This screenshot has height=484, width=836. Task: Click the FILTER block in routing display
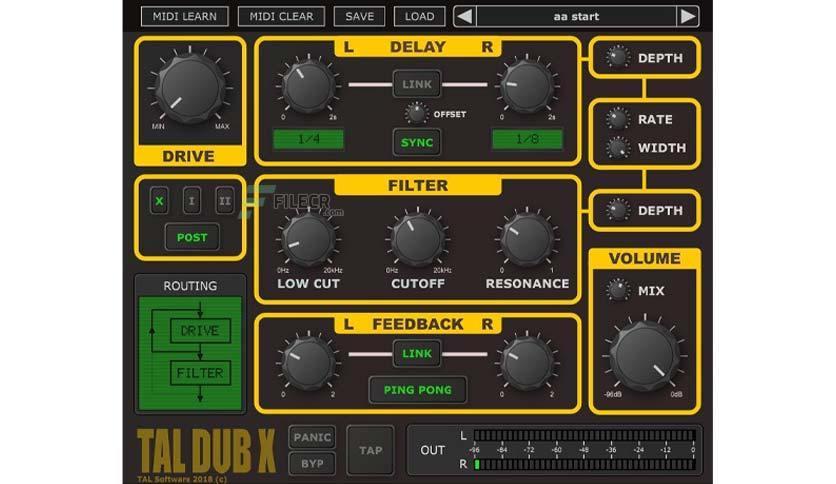200,373
